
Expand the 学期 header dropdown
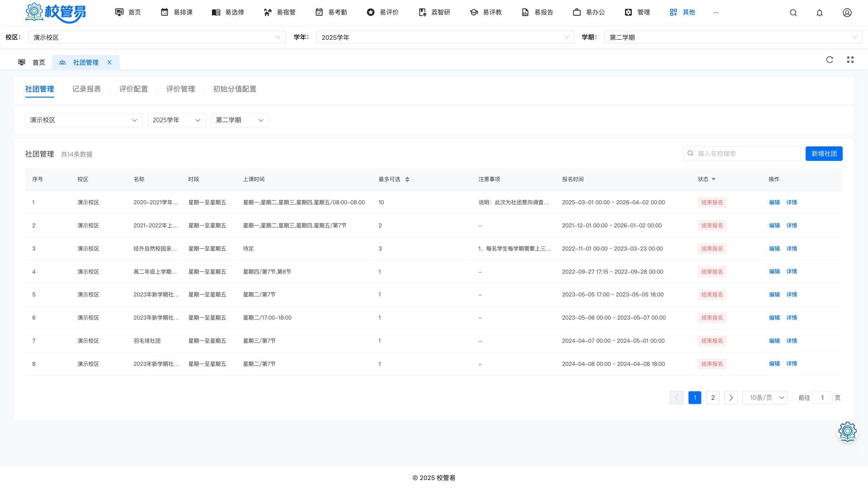(x=733, y=37)
